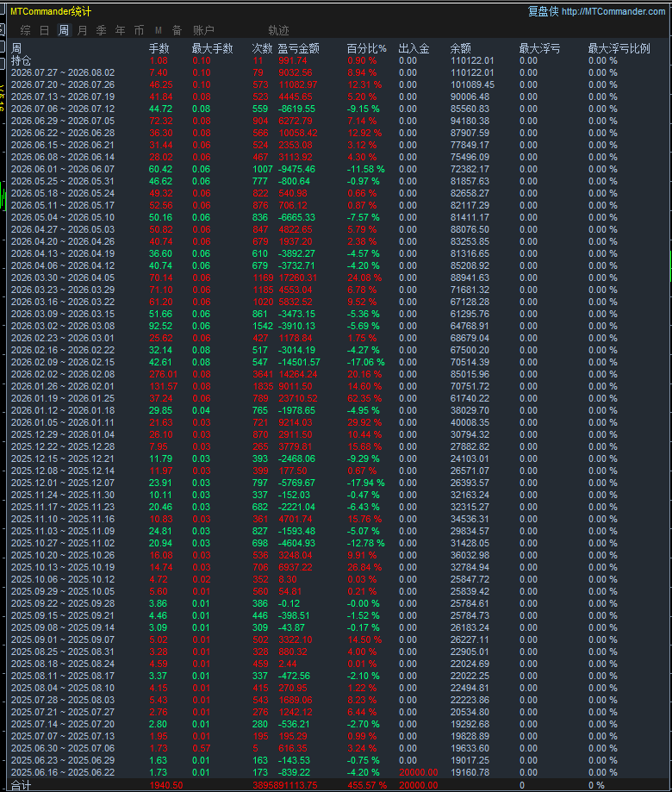Click percentage value 62.35 %
This screenshot has width=672, height=792.
coord(364,398)
